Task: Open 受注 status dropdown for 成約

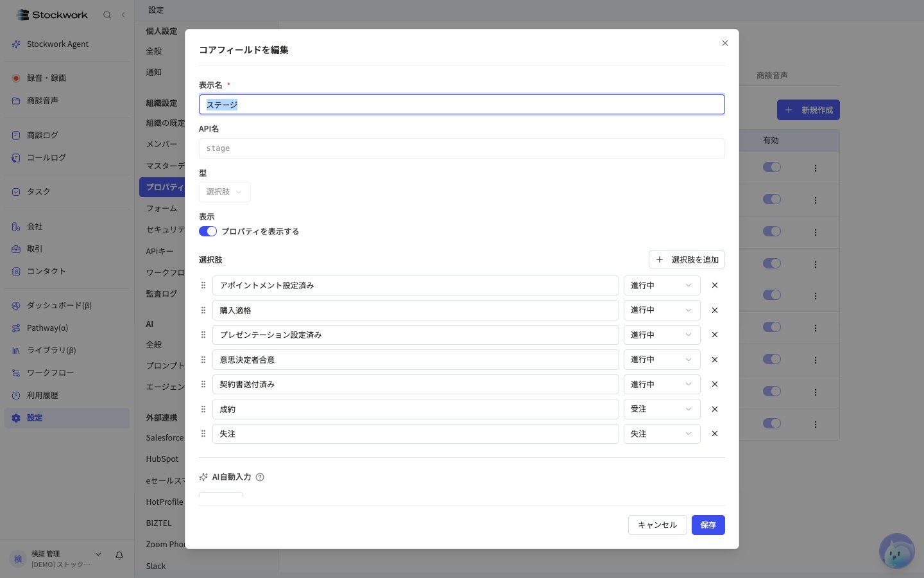Action: (x=662, y=409)
